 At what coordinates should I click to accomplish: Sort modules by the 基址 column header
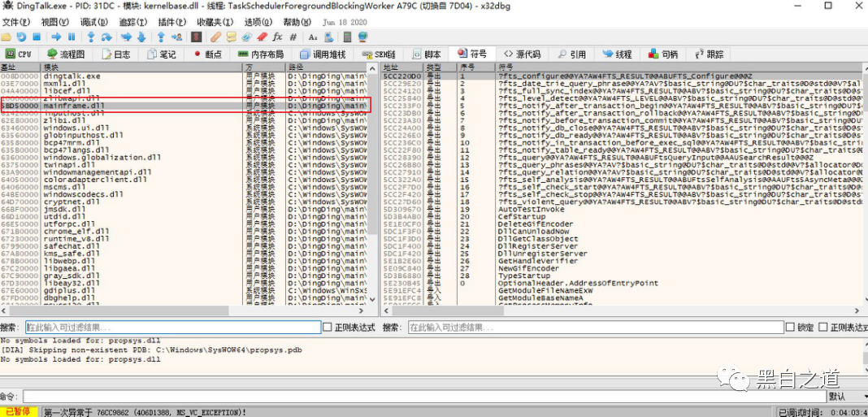20,67
